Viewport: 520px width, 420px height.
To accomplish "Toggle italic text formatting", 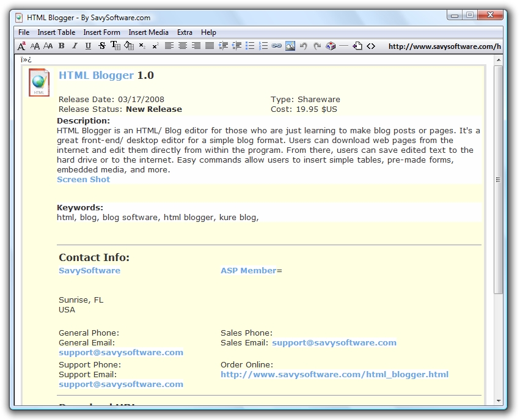I will (75, 46).
